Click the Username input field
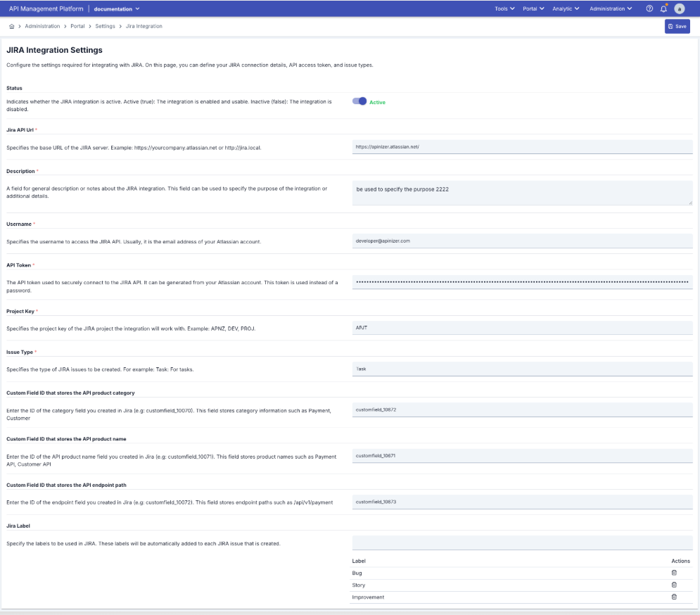 [522, 241]
